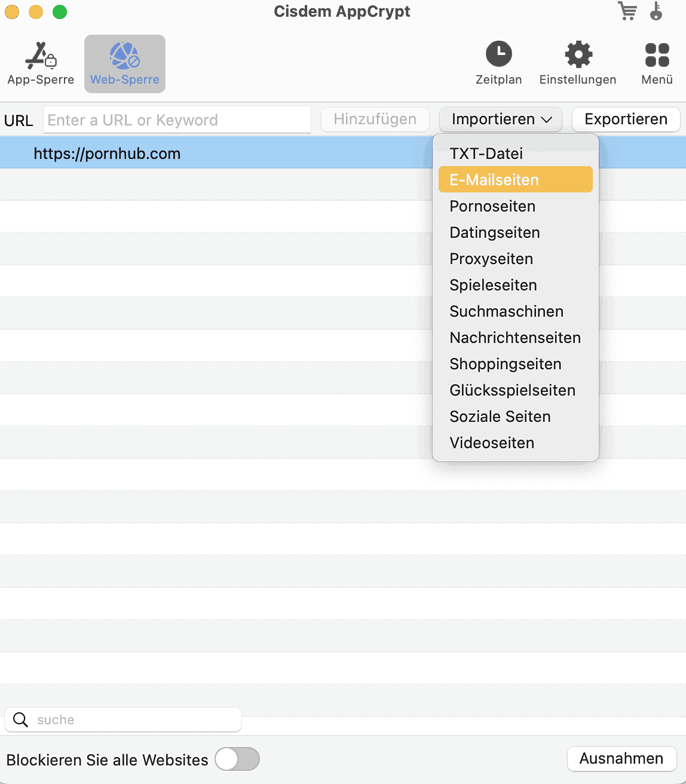
Task: Focus the URL or Keyword field
Action: click(177, 120)
